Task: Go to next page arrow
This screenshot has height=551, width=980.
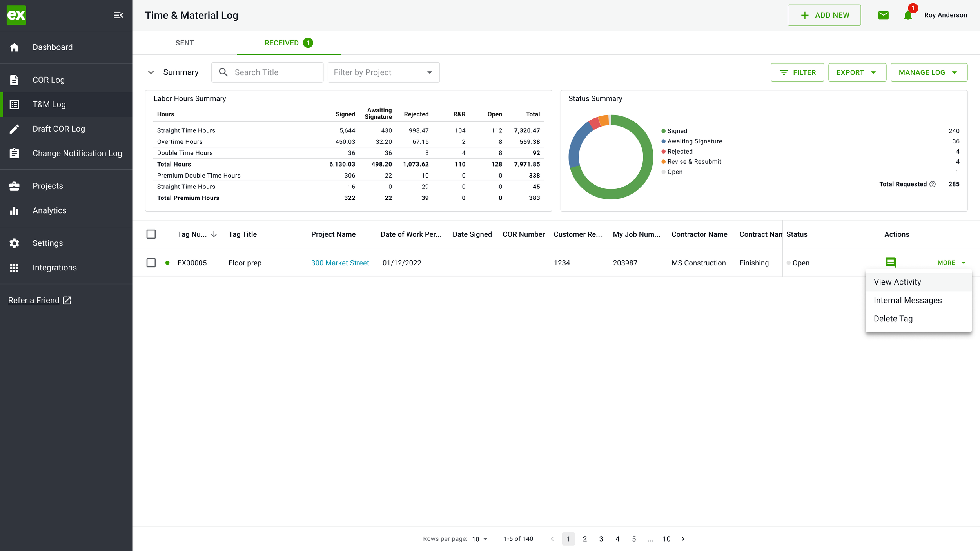Action: (x=683, y=539)
